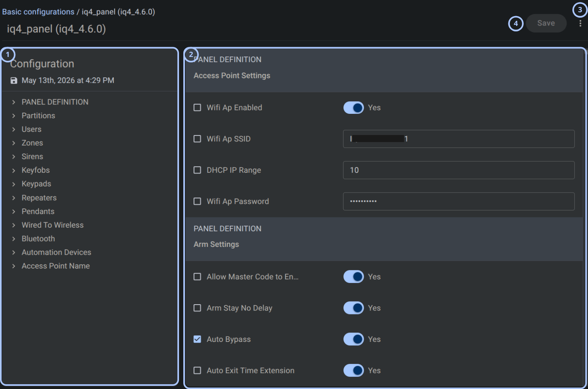
Task: Select Keypads in the tree
Action: click(37, 184)
